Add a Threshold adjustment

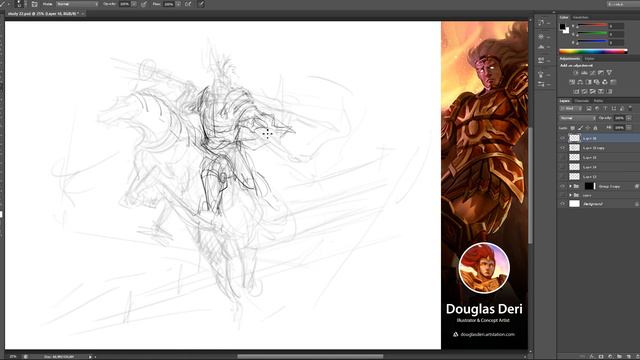(x=592, y=91)
